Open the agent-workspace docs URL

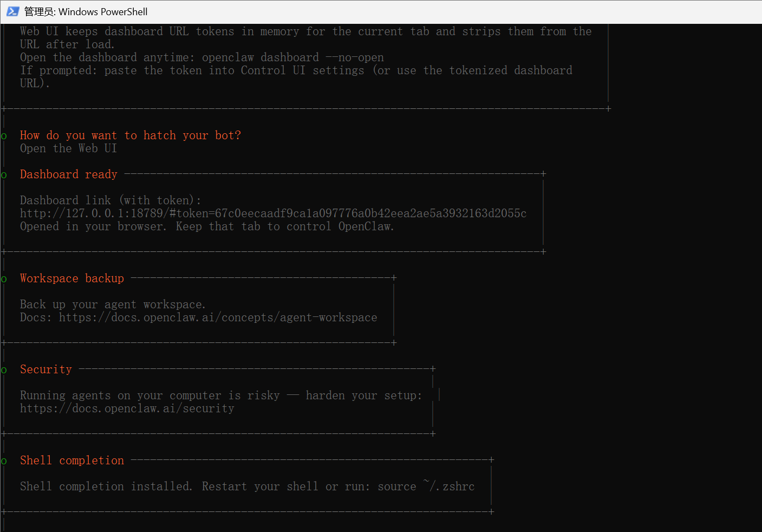coord(218,317)
